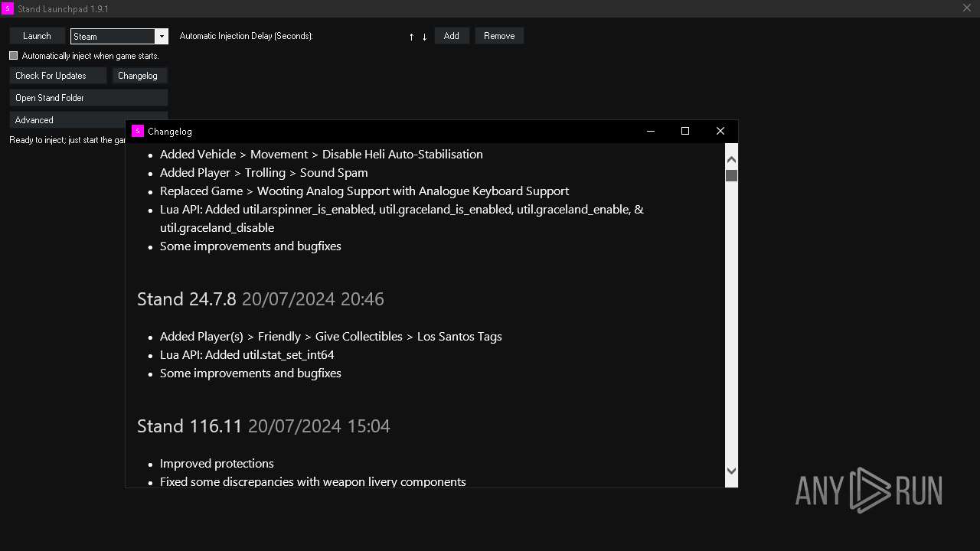Viewport: 980px width, 551px height.
Task: Click the Stand 24.7.8 heading
Action: 187,299
